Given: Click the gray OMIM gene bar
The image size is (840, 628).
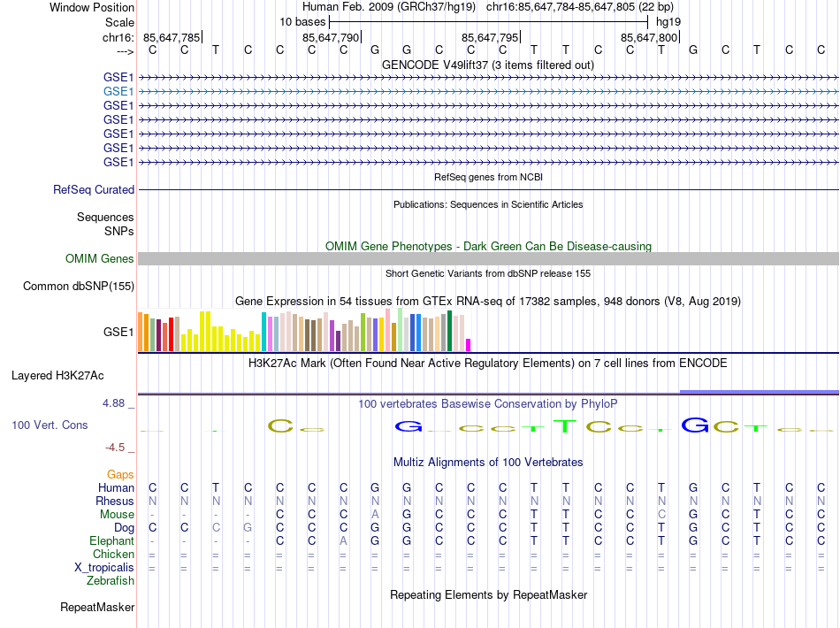Looking at the screenshot, I should pyautogui.click(x=488, y=258).
